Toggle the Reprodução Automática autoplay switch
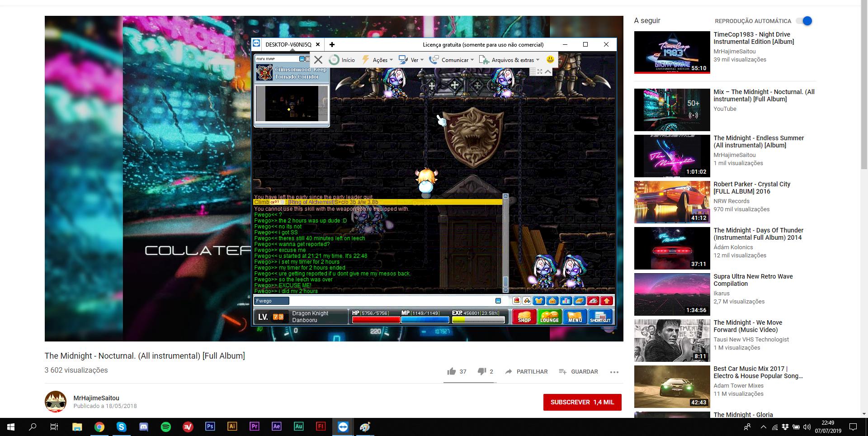This screenshot has height=436, width=868. (x=804, y=21)
